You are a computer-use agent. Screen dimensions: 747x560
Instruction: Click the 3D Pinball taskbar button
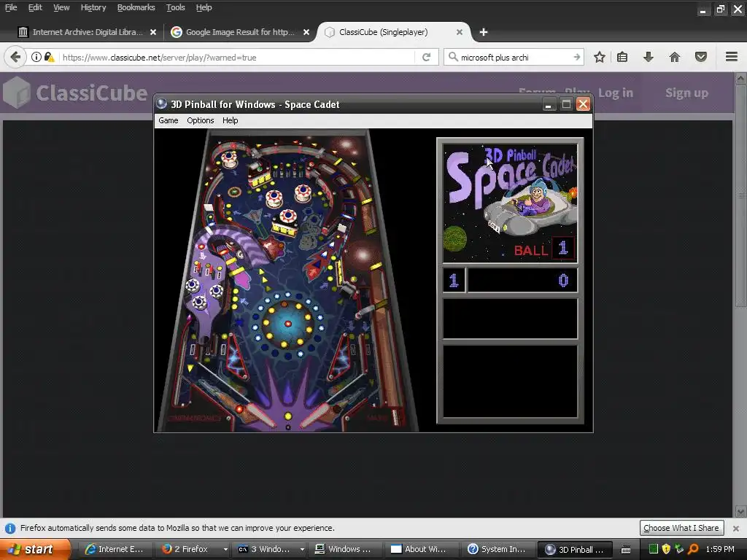tap(576, 549)
